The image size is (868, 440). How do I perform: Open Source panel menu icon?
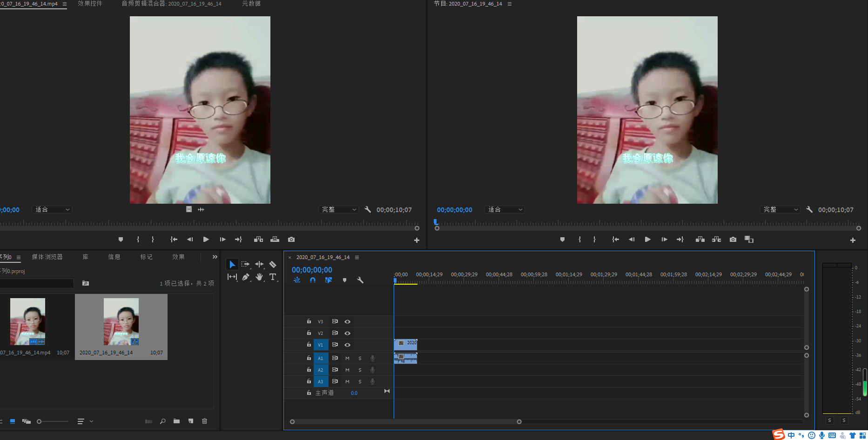65,4
